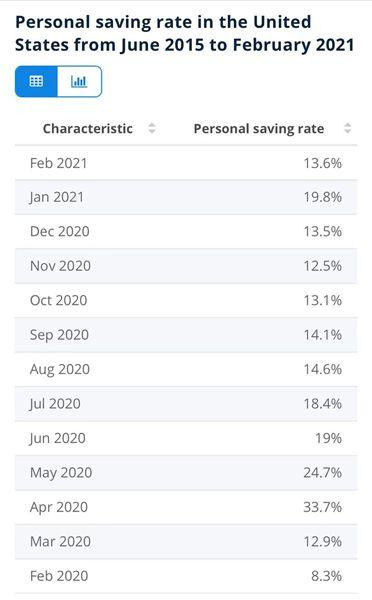The height and width of the screenshot is (600, 372).
Task: Click the 14.1% value for Sep 2020
Action: [323, 335]
